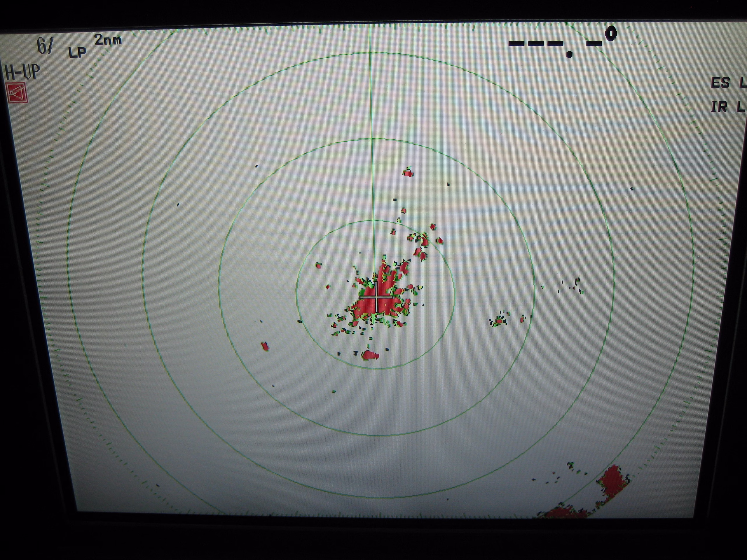Image resolution: width=747 pixels, height=560 pixels.
Task: Click the blank heading degrees readout
Action: [x=563, y=43]
